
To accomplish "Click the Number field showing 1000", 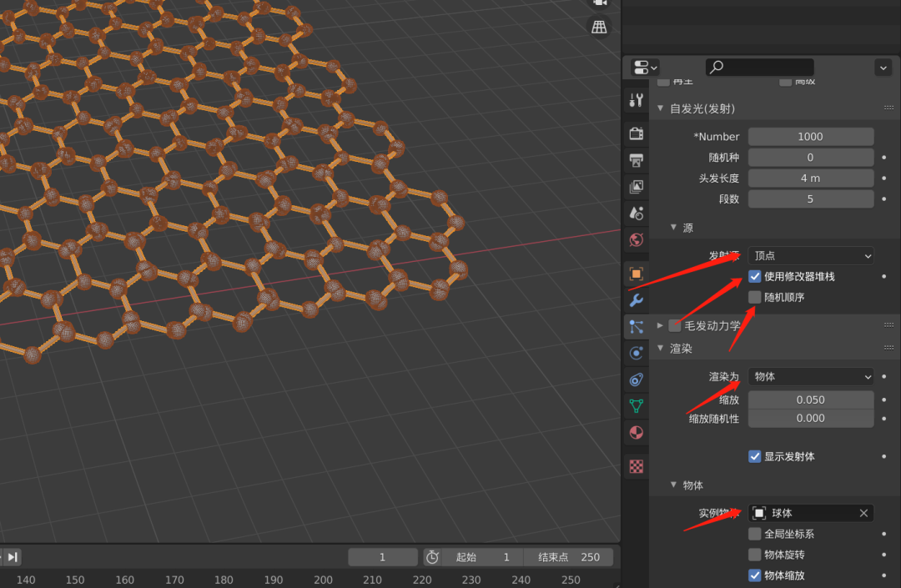I will [811, 137].
